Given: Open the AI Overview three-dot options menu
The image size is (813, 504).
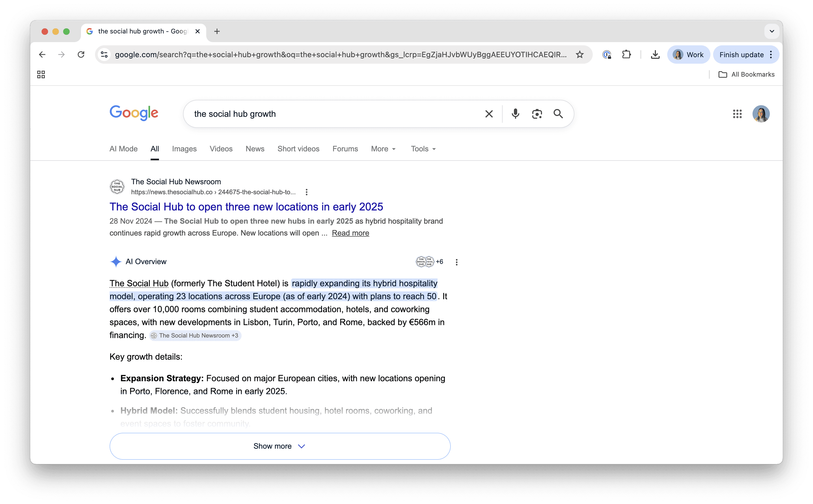Looking at the screenshot, I should [x=456, y=262].
